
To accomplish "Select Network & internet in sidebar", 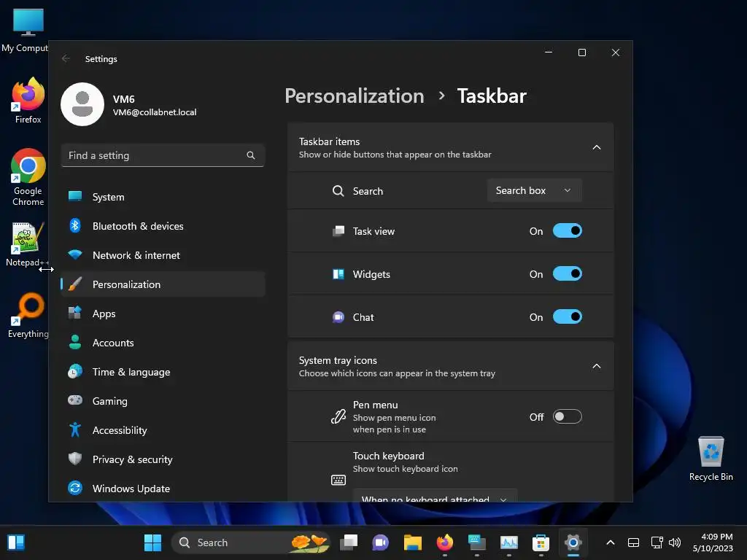I will [163, 255].
